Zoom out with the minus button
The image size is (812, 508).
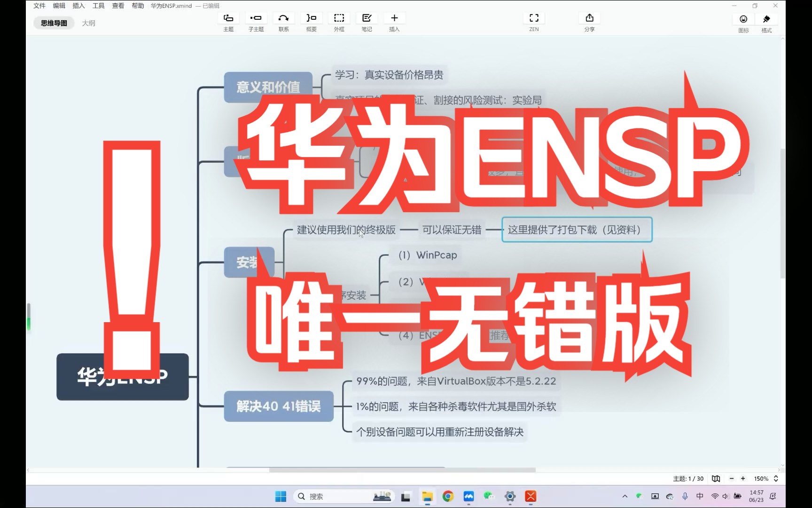pos(732,478)
